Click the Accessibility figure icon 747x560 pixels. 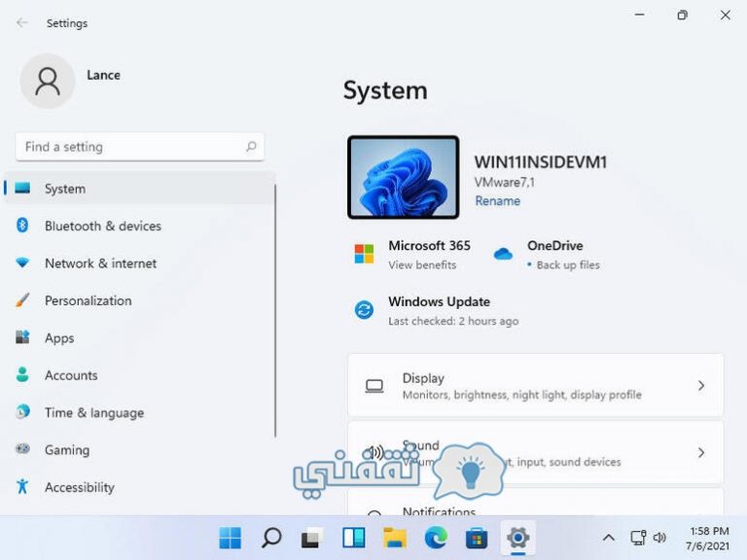(x=22, y=486)
